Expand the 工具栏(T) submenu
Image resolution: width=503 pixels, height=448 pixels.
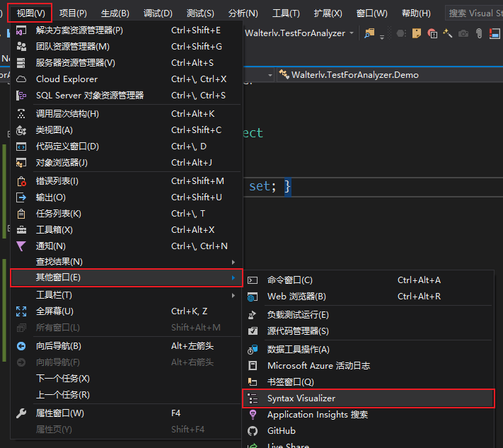point(127,295)
